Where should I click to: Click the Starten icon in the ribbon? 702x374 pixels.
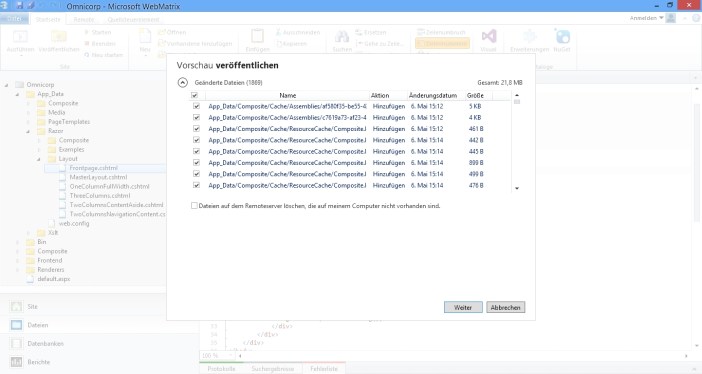click(87, 32)
